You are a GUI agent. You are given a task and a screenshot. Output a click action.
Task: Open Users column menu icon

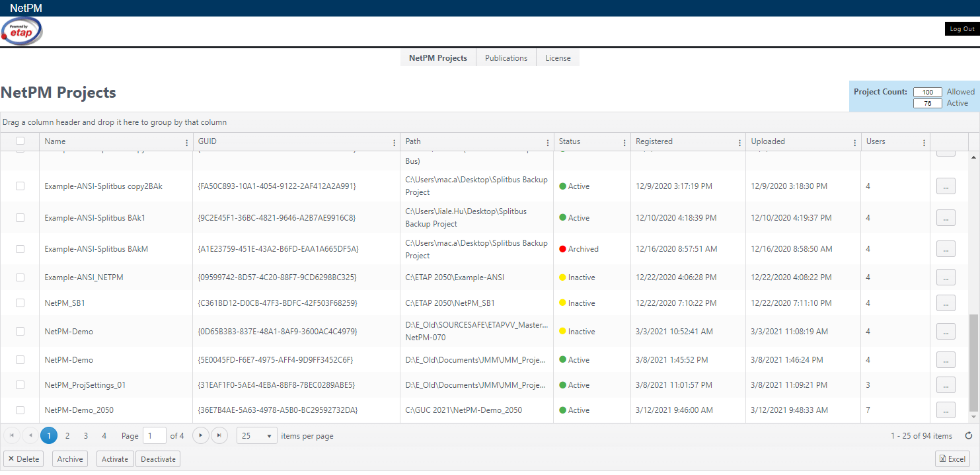924,142
